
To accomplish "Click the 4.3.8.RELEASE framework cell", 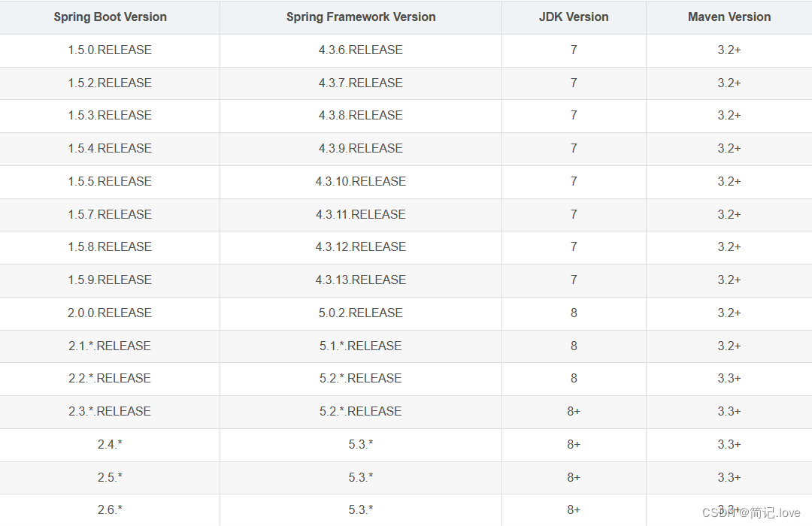I will 361,116.
